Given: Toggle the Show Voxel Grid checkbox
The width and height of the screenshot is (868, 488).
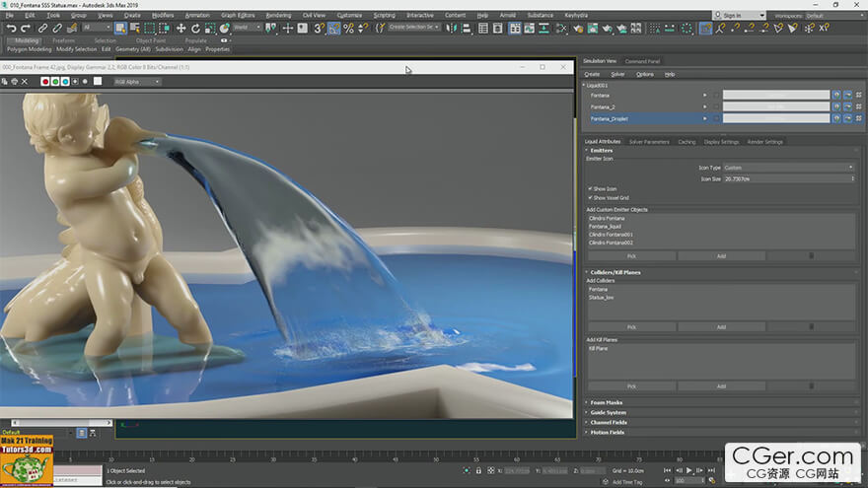Looking at the screenshot, I should 590,197.
